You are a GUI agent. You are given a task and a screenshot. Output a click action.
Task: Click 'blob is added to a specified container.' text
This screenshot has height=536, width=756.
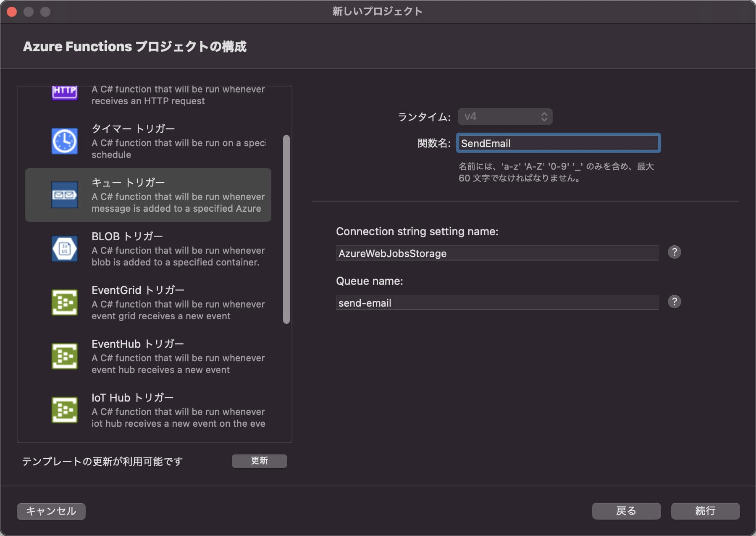[176, 263]
